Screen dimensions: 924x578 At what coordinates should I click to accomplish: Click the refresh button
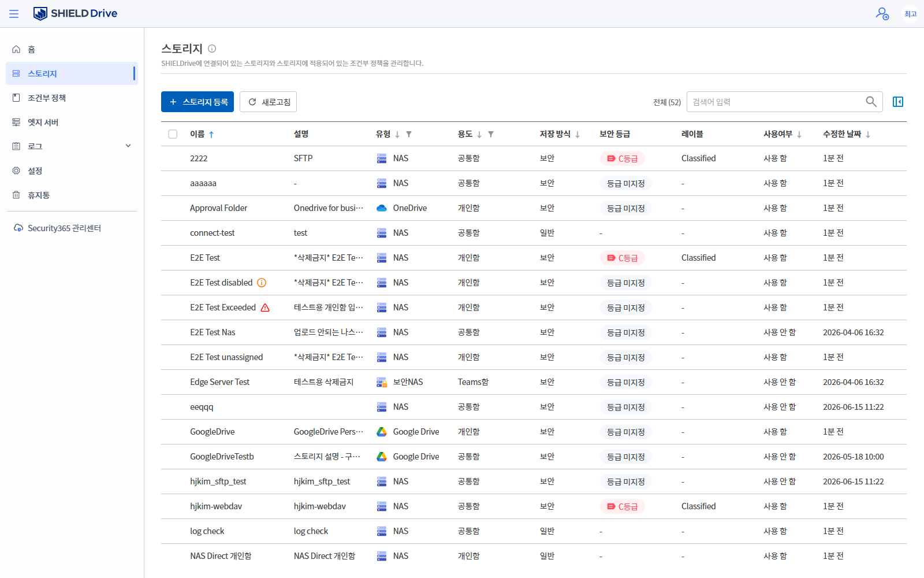pos(268,102)
